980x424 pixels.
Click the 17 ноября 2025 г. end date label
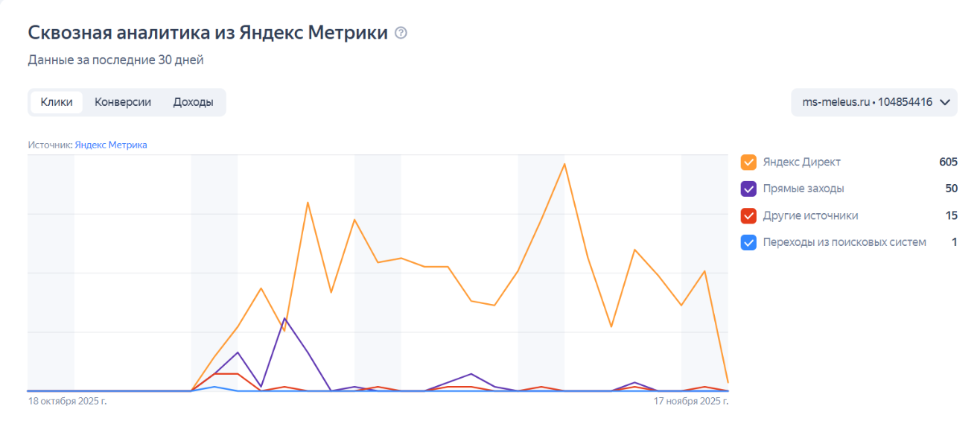tap(691, 402)
